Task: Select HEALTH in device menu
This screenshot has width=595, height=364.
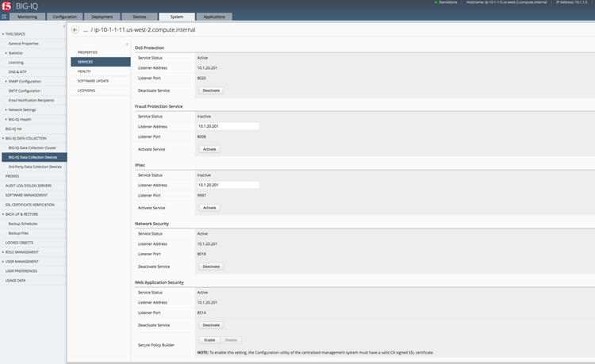Action: click(101, 71)
